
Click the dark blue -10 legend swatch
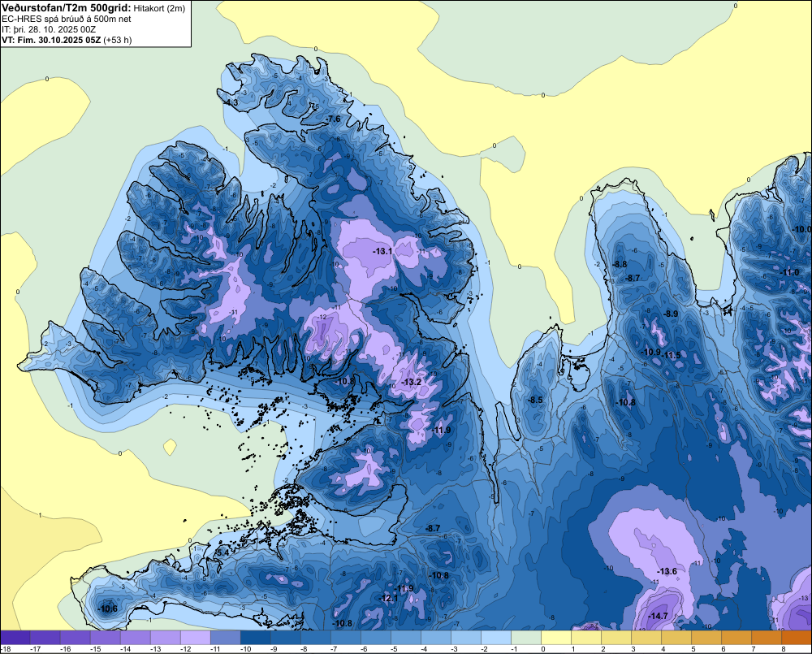pyautogui.click(x=255, y=637)
